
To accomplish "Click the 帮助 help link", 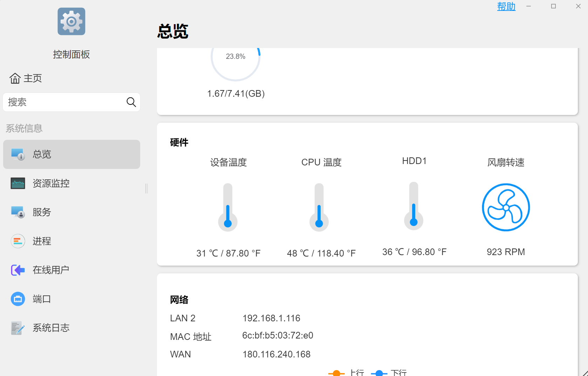I will [x=506, y=6].
